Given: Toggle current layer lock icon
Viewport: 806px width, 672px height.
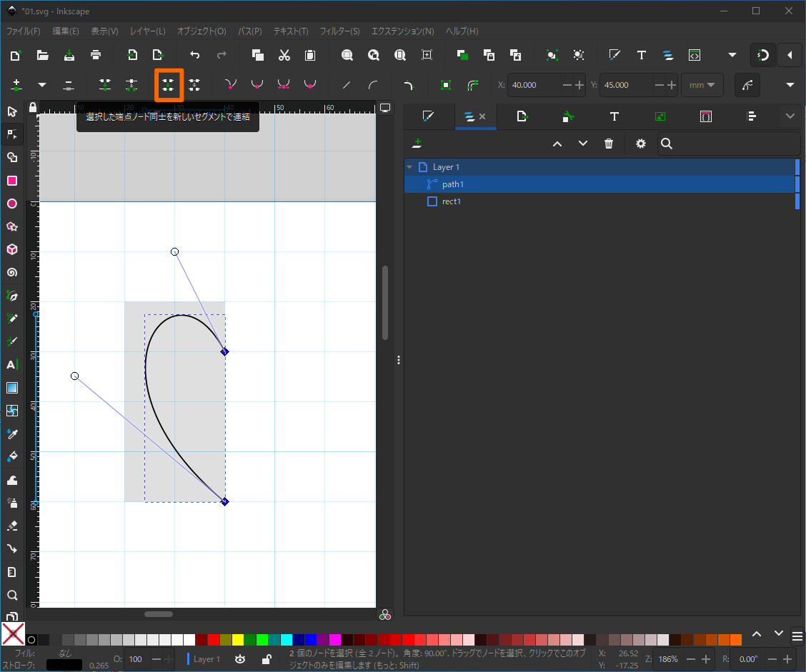Looking at the screenshot, I should tap(267, 659).
